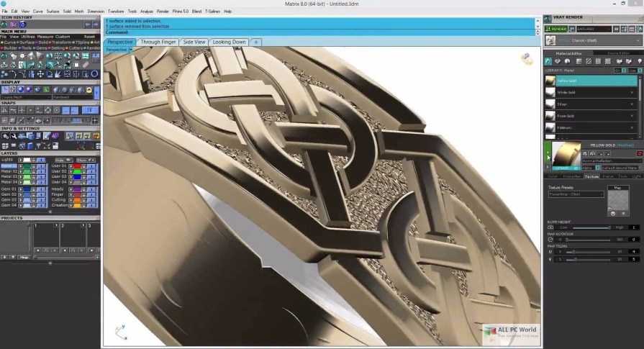This screenshot has width=644, height=349.
Task: Click the first snap icon in Snaps panel
Action: 5,110
